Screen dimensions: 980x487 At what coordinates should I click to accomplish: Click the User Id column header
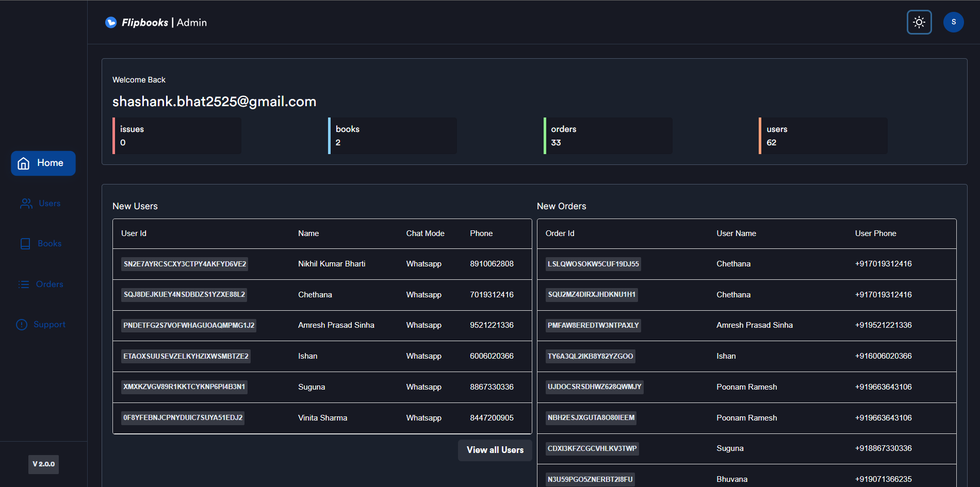pyautogui.click(x=134, y=233)
